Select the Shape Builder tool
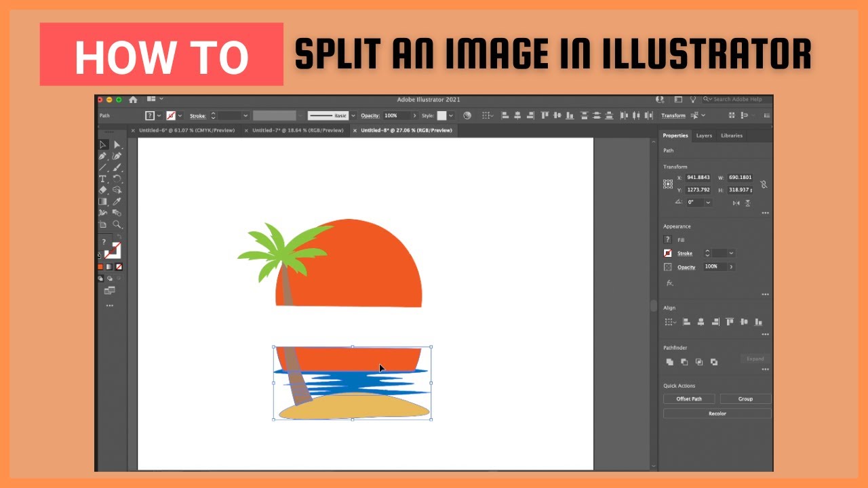The image size is (868, 488). [117, 190]
